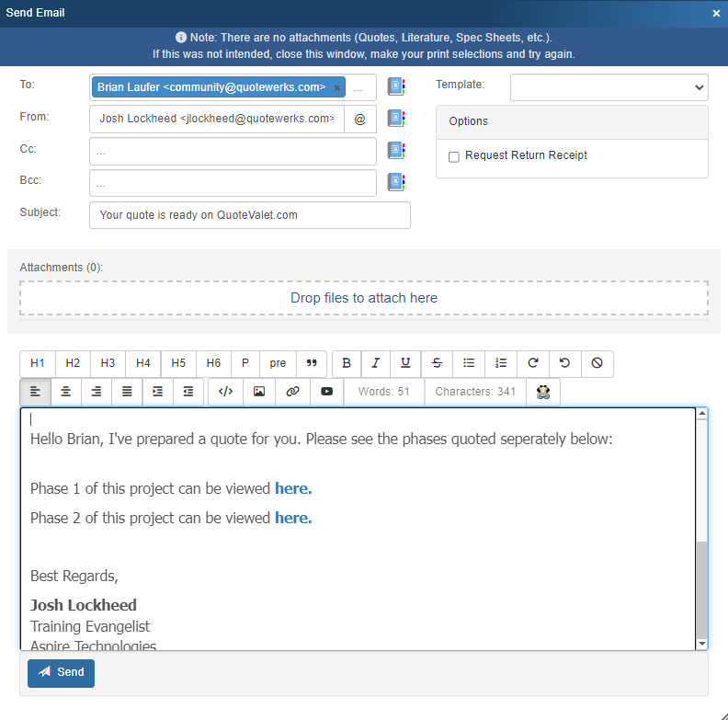
Task: Click the strikethrough icon
Action: (x=437, y=363)
